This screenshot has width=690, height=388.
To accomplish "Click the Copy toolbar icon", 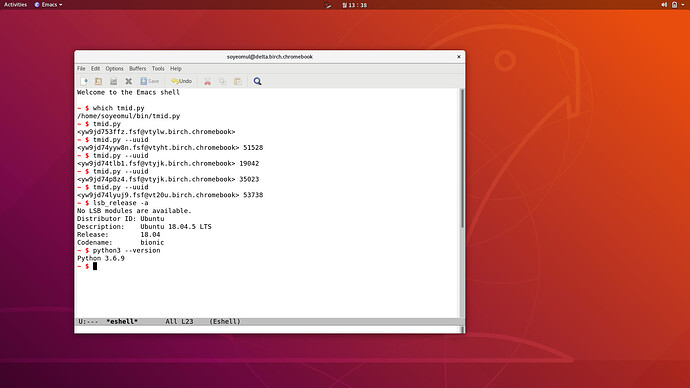I will click(223, 81).
